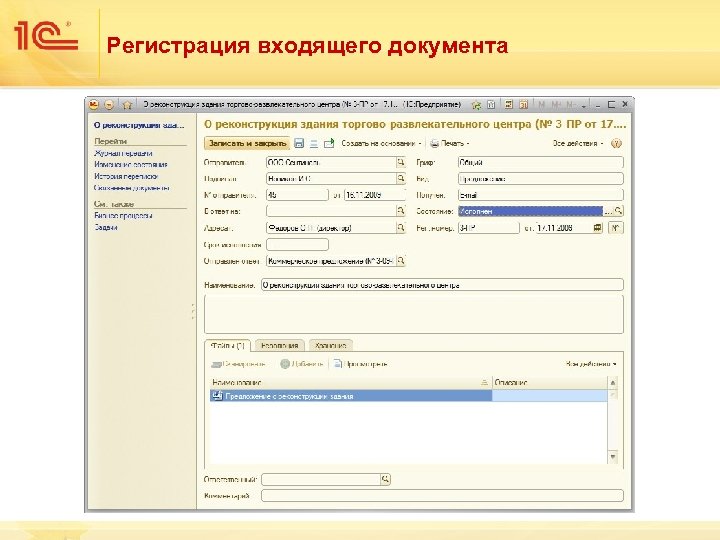Click the M- memory button in title bar
The height and width of the screenshot is (540, 720).
coord(571,105)
